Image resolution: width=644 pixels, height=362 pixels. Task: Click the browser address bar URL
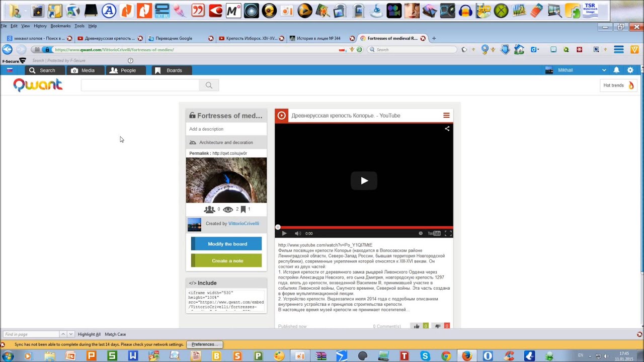114,50
